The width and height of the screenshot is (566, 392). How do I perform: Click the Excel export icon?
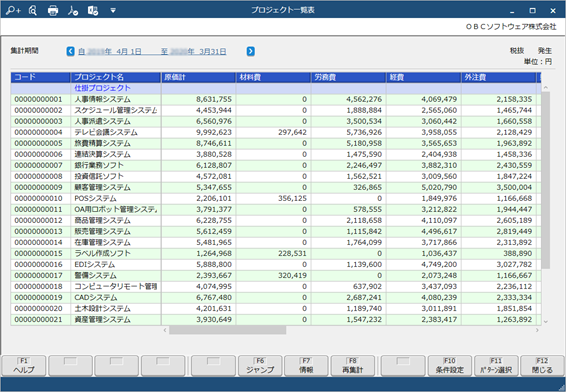click(93, 10)
